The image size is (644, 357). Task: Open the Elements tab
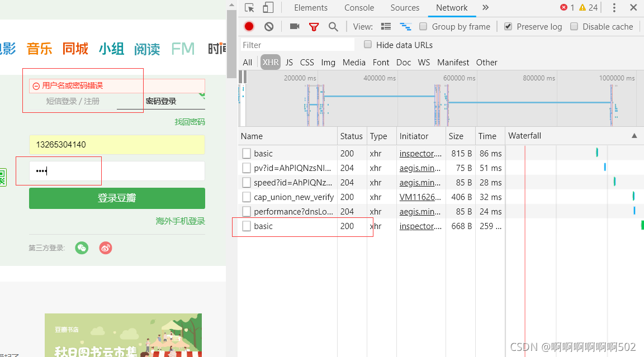coord(310,8)
